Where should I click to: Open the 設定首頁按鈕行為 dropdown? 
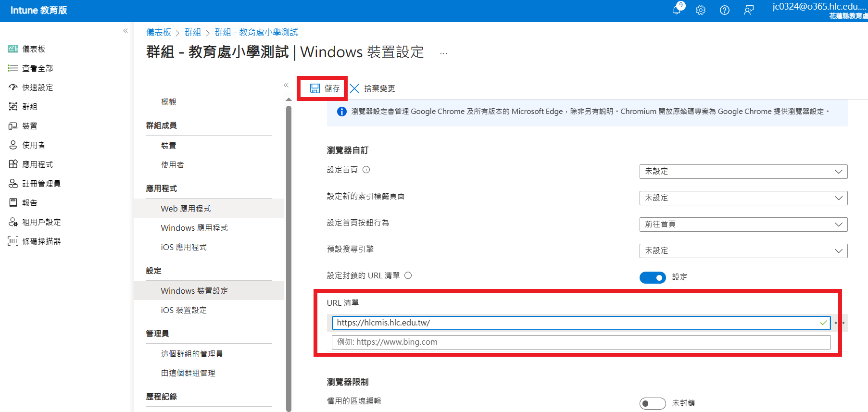coord(743,225)
